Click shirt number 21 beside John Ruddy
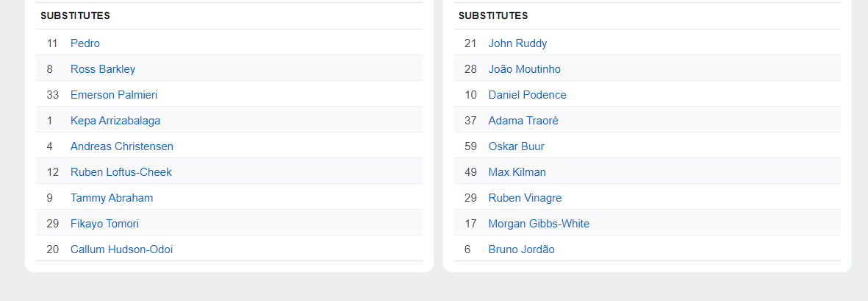 pyautogui.click(x=470, y=43)
